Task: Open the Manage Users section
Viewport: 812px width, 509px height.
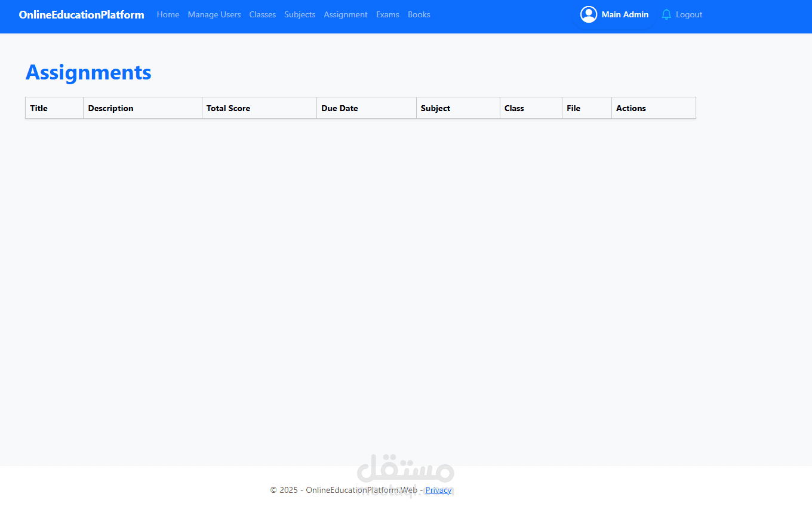Action: [214, 14]
